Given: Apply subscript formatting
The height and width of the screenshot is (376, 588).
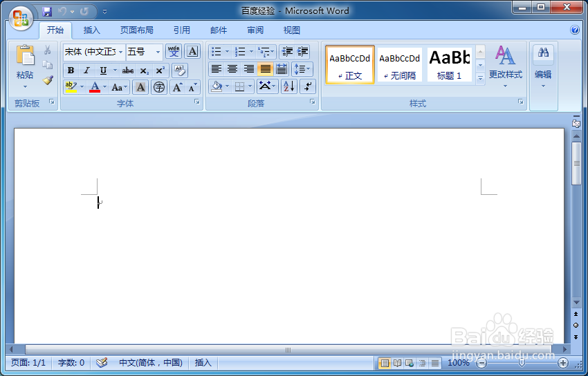Looking at the screenshot, I should [x=145, y=70].
